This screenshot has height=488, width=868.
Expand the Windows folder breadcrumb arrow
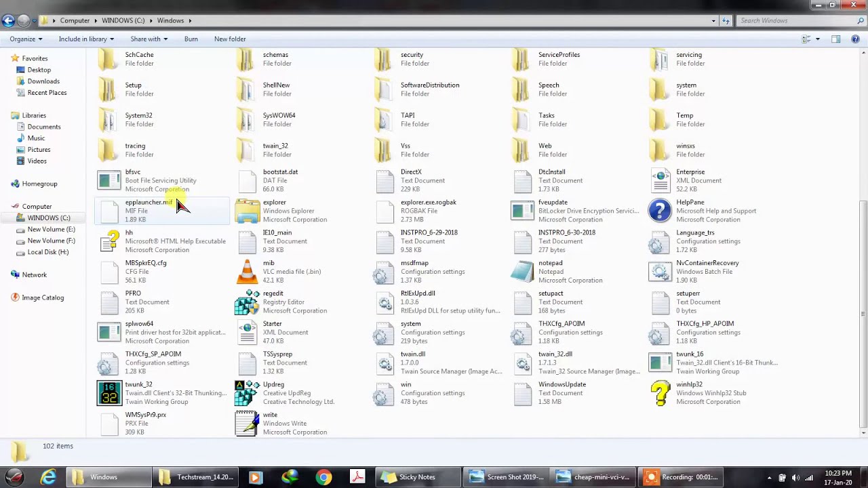pyautogui.click(x=191, y=21)
